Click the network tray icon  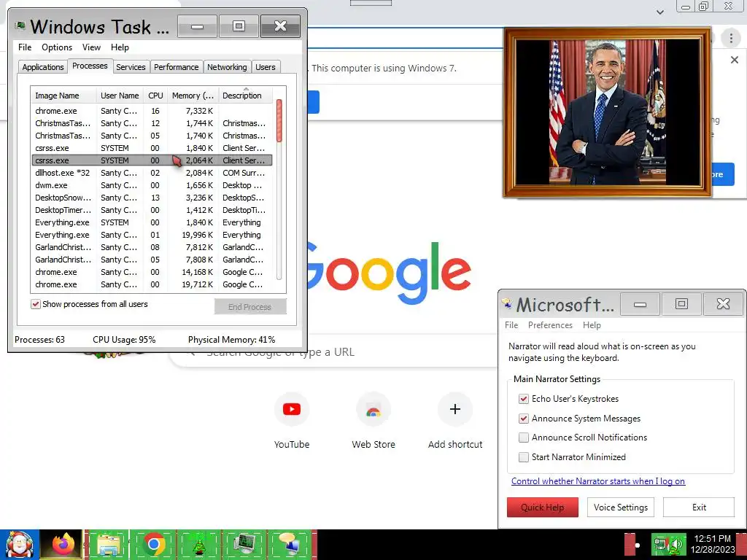(x=661, y=545)
